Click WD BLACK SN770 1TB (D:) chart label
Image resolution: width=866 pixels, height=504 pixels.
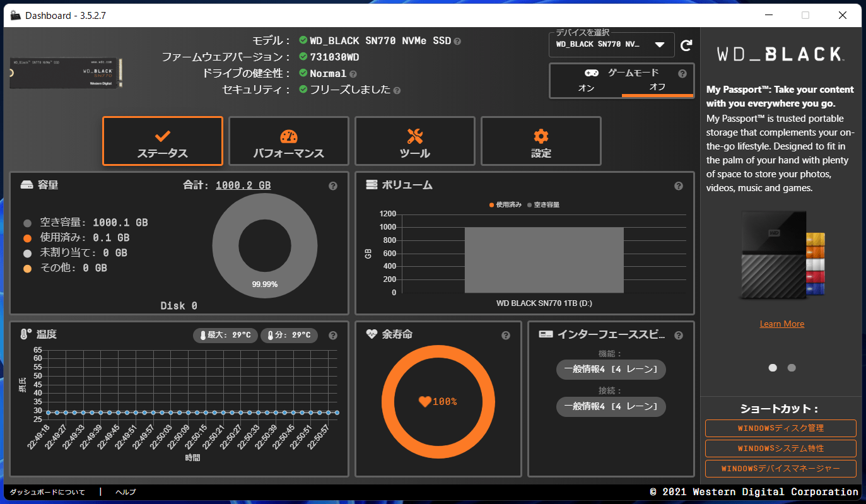(x=544, y=303)
